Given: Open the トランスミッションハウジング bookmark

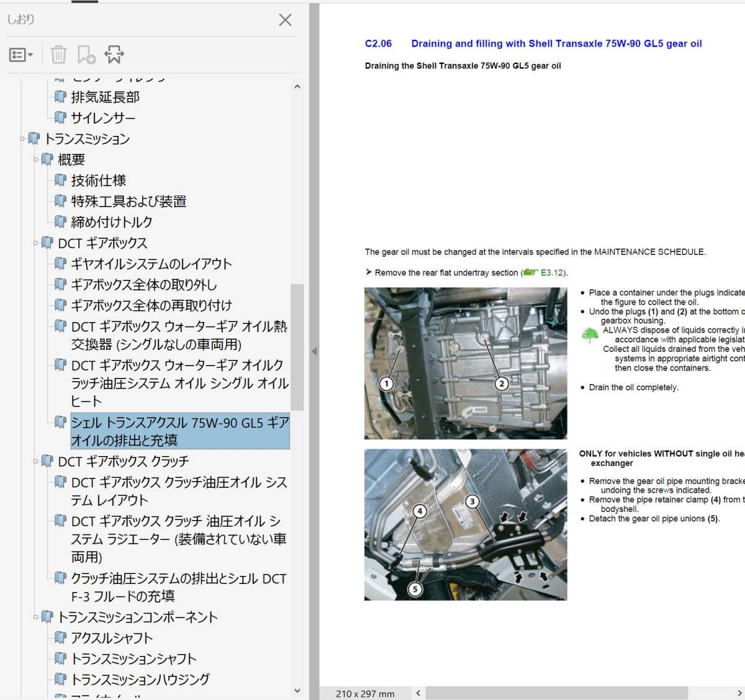Looking at the screenshot, I should click(140, 680).
